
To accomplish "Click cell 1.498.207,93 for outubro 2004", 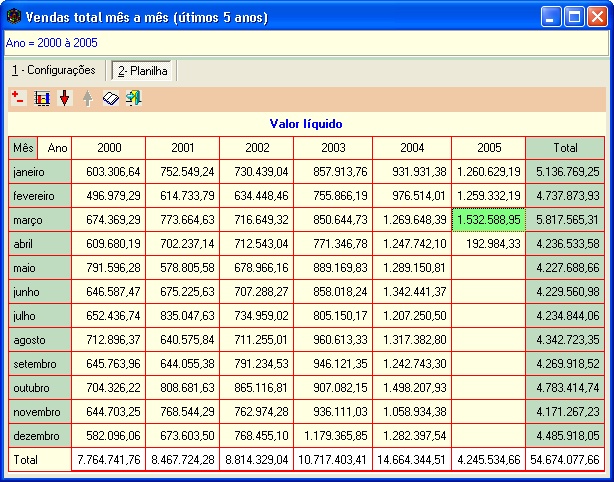I will point(412,388).
